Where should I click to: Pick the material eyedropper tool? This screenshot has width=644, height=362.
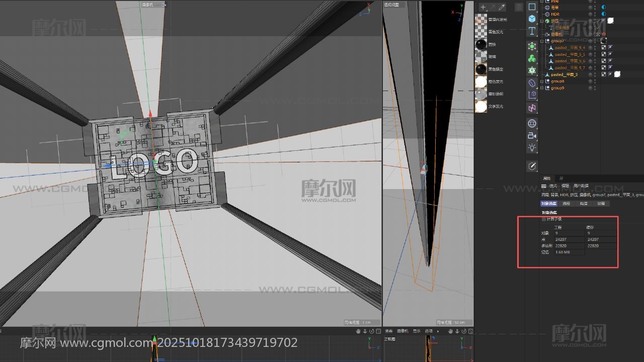pyautogui.click(x=502, y=7)
